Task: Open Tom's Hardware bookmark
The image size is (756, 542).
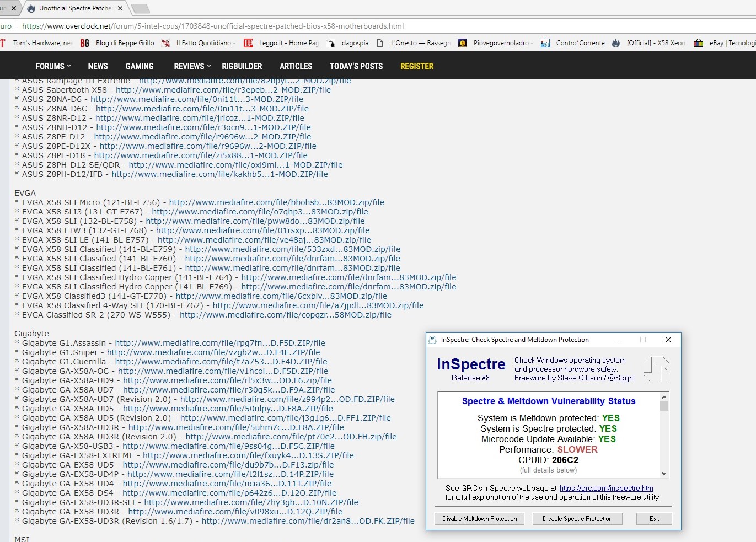Action: [x=36, y=42]
